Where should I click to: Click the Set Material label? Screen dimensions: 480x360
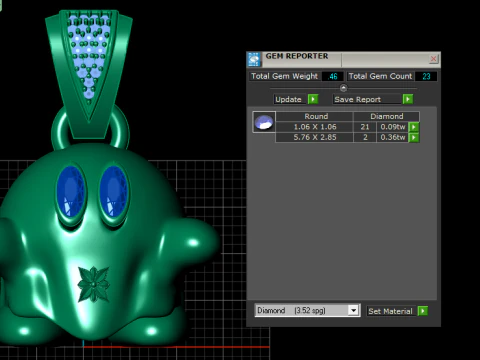(x=390, y=311)
